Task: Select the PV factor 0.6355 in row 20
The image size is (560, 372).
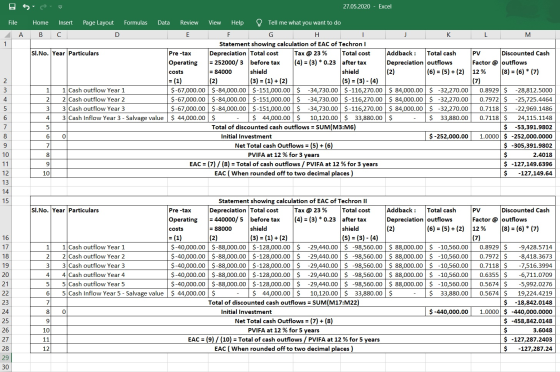Action: [486, 275]
